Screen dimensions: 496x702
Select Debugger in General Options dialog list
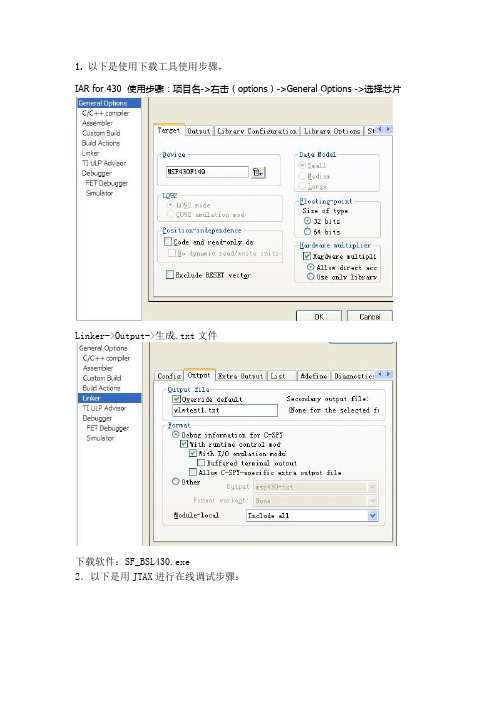click(x=96, y=173)
